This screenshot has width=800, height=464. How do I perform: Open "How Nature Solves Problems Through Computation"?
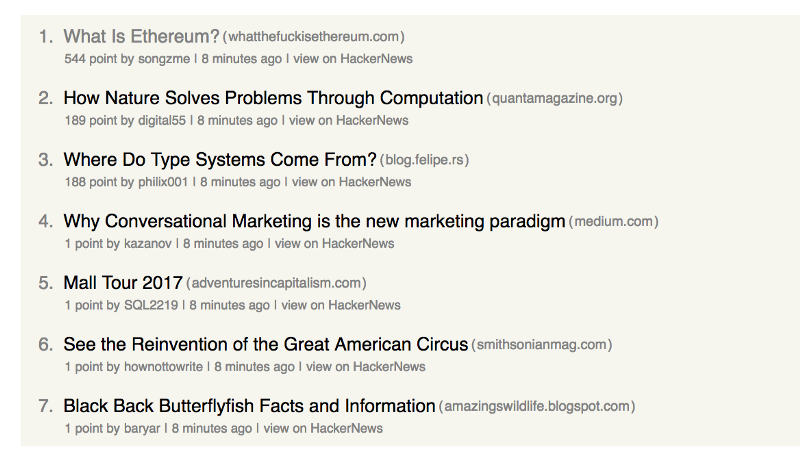tap(273, 99)
